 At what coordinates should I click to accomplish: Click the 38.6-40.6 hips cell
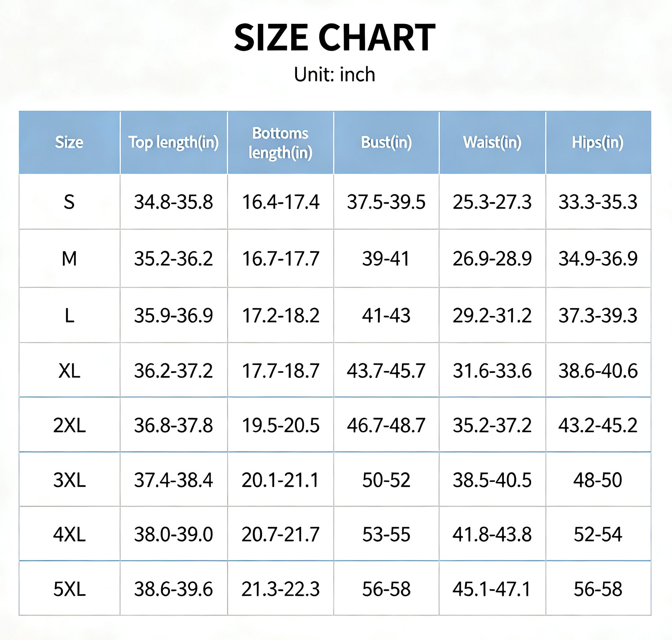[x=598, y=371]
